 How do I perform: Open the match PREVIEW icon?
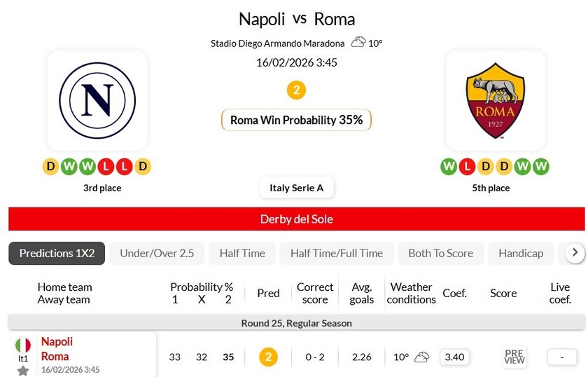pos(514,357)
